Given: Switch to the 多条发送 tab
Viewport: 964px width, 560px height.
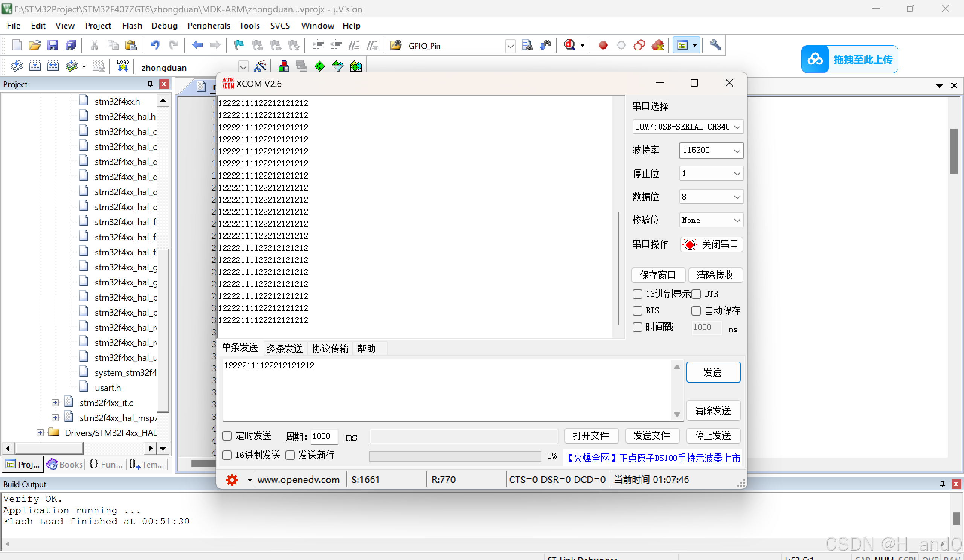Looking at the screenshot, I should [x=285, y=348].
